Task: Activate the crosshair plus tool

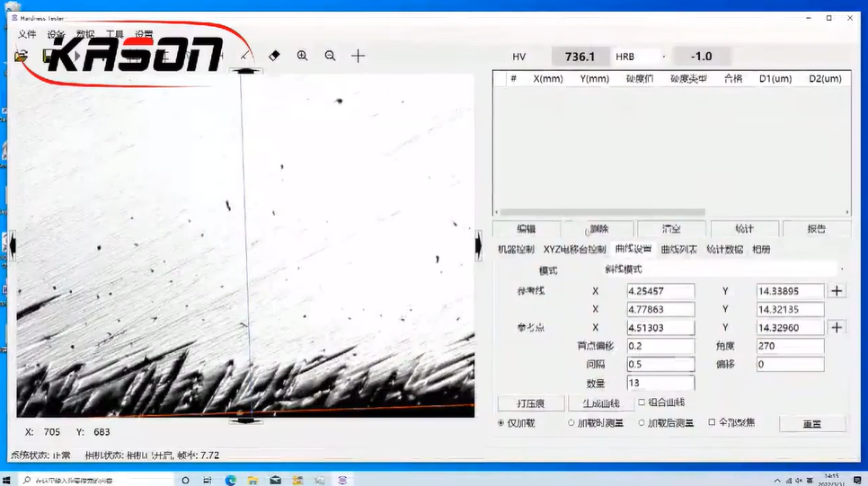Action: point(359,56)
